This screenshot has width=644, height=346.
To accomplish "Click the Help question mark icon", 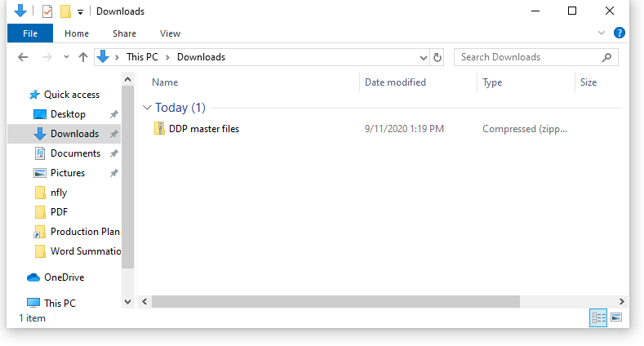I will click(620, 33).
